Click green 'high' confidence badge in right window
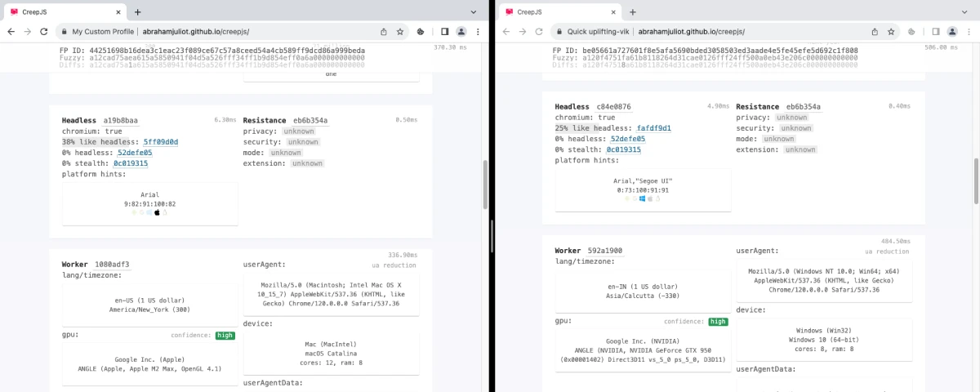 [719, 322]
